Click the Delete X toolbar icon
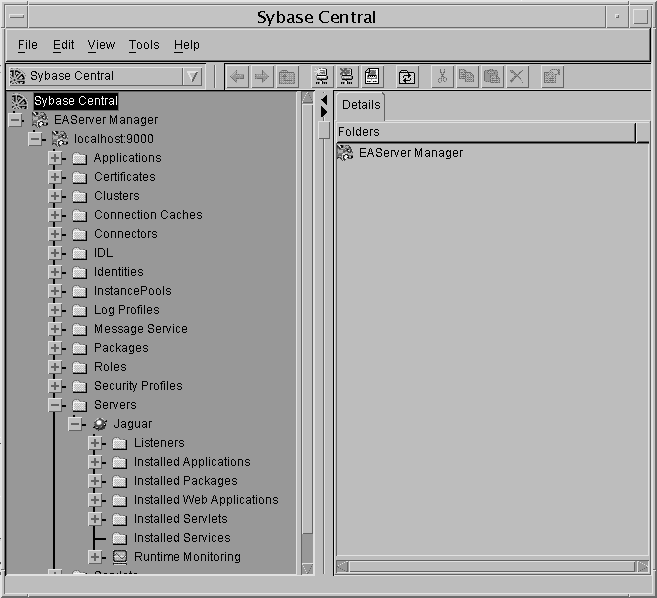 (517, 77)
